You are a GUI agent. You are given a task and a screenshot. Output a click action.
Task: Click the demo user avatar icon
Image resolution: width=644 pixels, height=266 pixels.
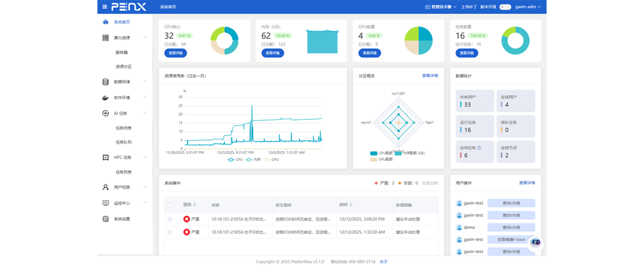pyautogui.click(x=459, y=227)
